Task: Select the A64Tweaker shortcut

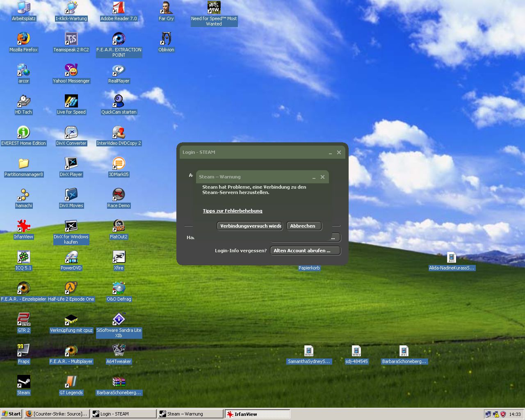Action: [x=119, y=354]
